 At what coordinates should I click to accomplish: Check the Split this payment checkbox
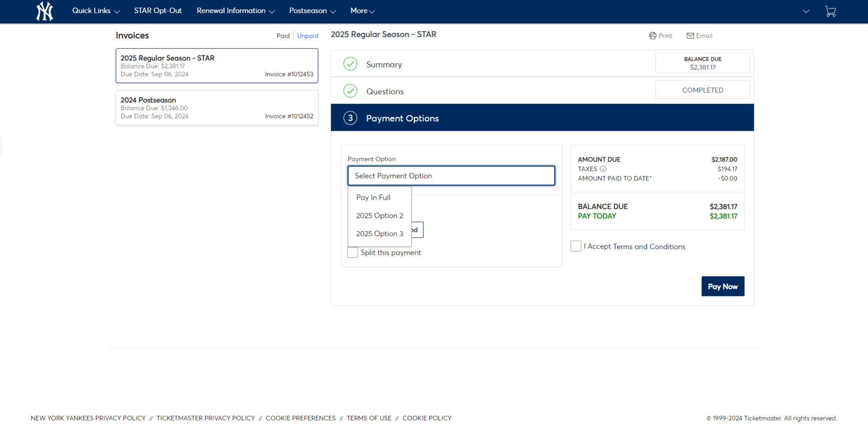pos(352,252)
